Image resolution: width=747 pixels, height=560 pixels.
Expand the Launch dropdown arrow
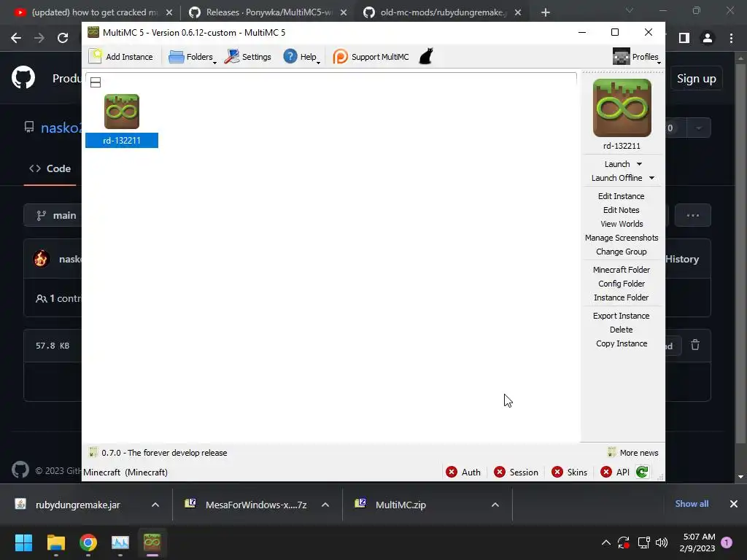point(639,164)
